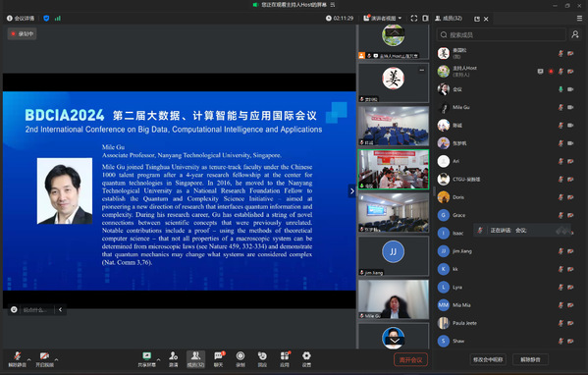Click the search members input field
The height and width of the screenshot is (375, 588).
coord(502,34)
